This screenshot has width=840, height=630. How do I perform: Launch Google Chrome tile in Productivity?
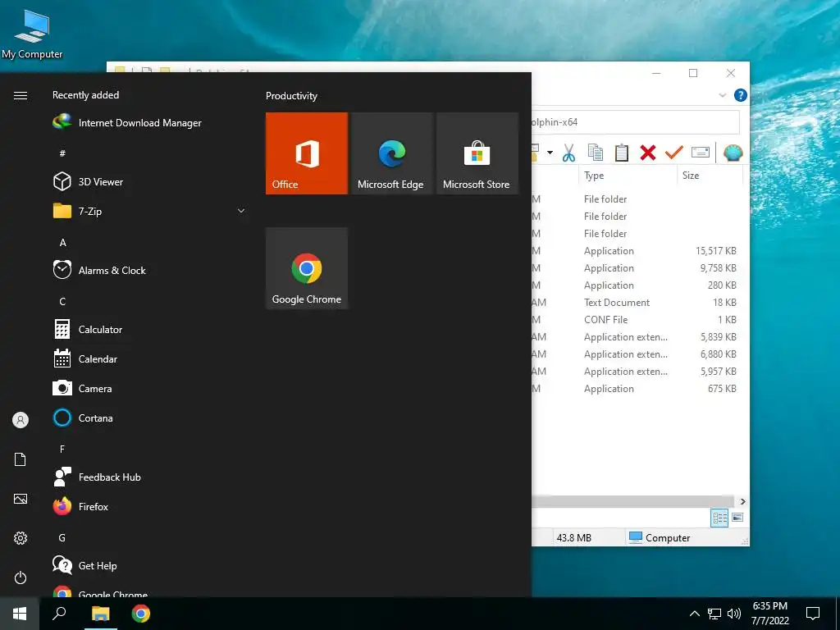tap(307, 268)
